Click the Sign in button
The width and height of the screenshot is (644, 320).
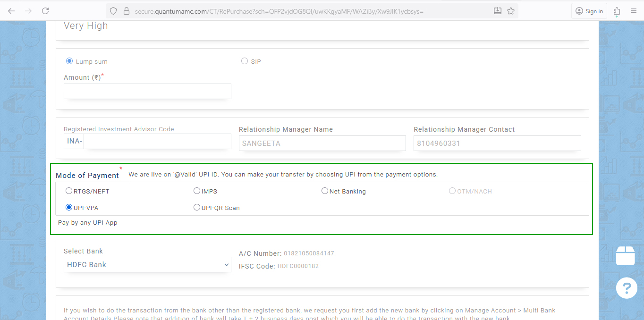tap(589, 11)
